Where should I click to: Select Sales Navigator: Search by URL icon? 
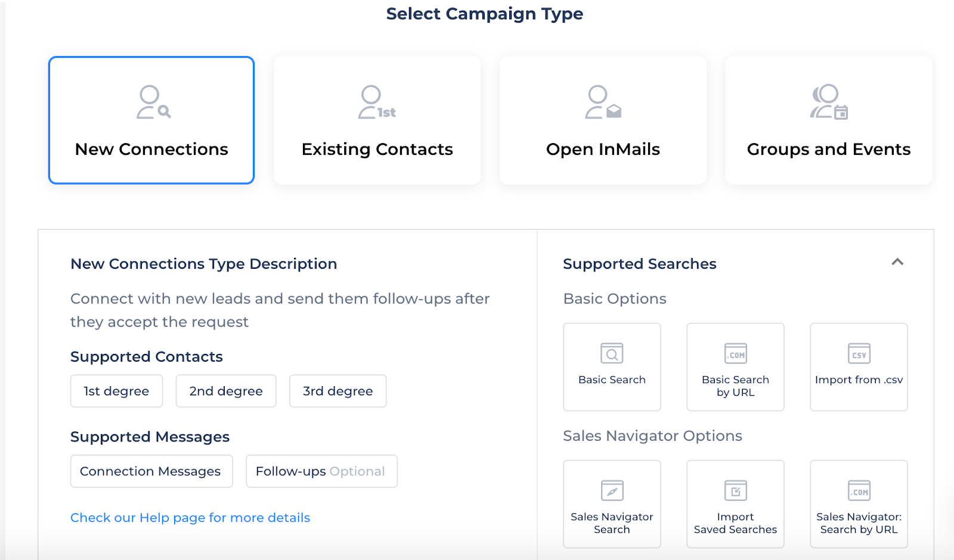point(859,490)
